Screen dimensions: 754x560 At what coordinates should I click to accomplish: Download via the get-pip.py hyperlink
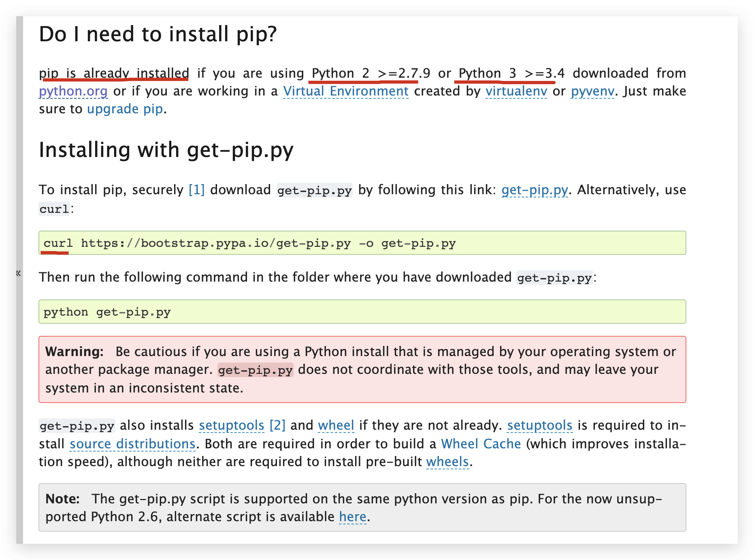tap(535, 190)
